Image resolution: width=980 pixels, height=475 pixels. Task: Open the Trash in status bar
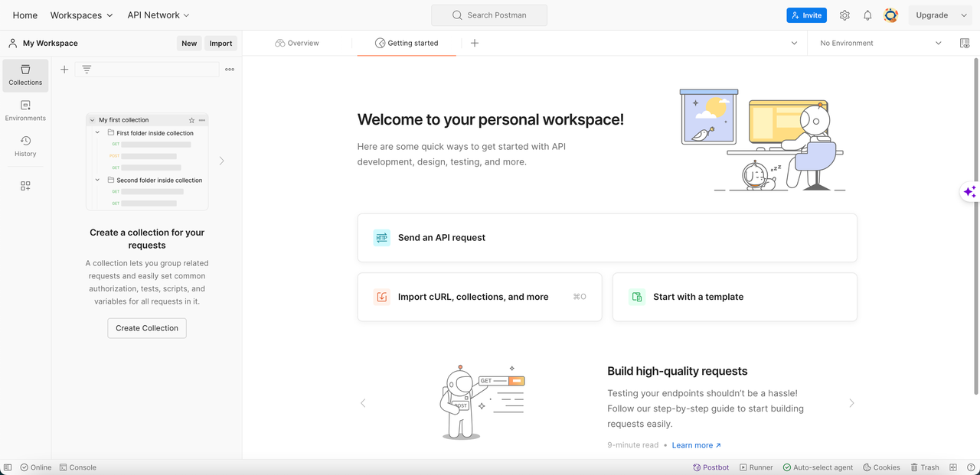[925, 467]
